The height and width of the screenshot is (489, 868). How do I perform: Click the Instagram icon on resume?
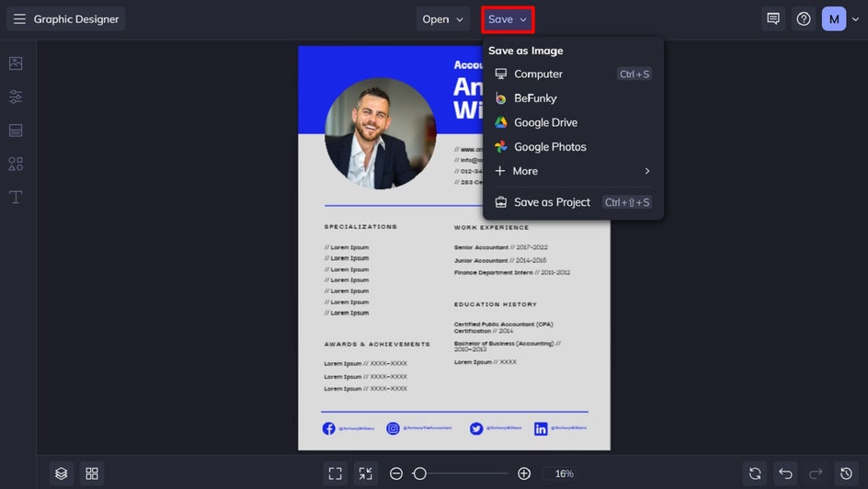393,428
